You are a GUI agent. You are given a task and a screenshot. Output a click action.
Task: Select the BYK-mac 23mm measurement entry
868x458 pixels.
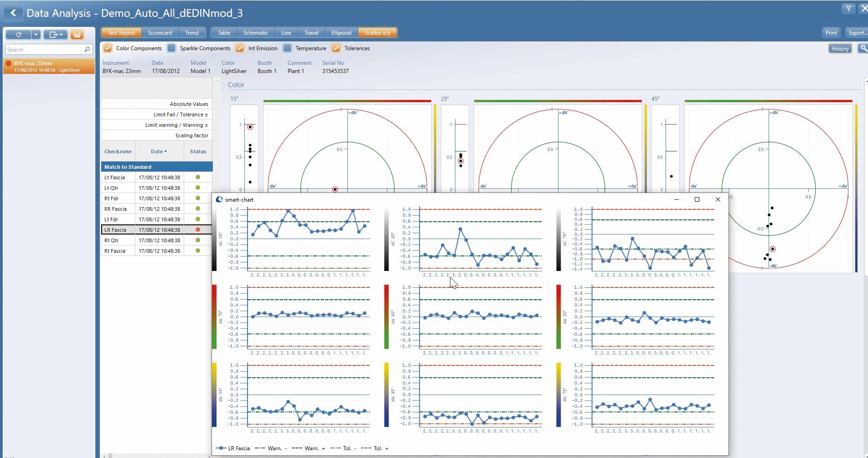[x=49, y=66]
